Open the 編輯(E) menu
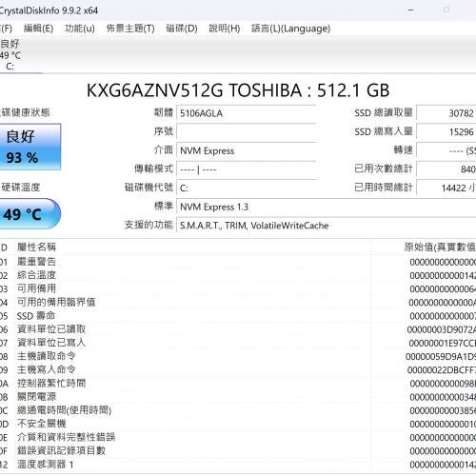The height and width of the screenshot is (476, 476). pos(38,29)
